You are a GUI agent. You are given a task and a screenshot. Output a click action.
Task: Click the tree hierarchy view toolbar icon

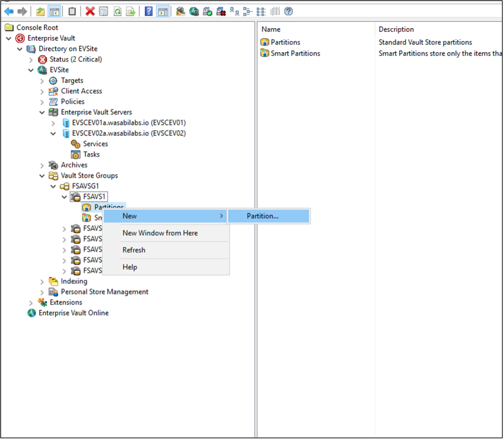pos(248,12)
